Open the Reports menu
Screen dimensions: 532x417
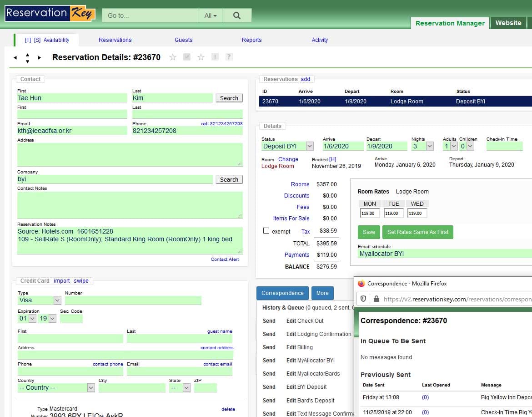[x=251, y=40]
